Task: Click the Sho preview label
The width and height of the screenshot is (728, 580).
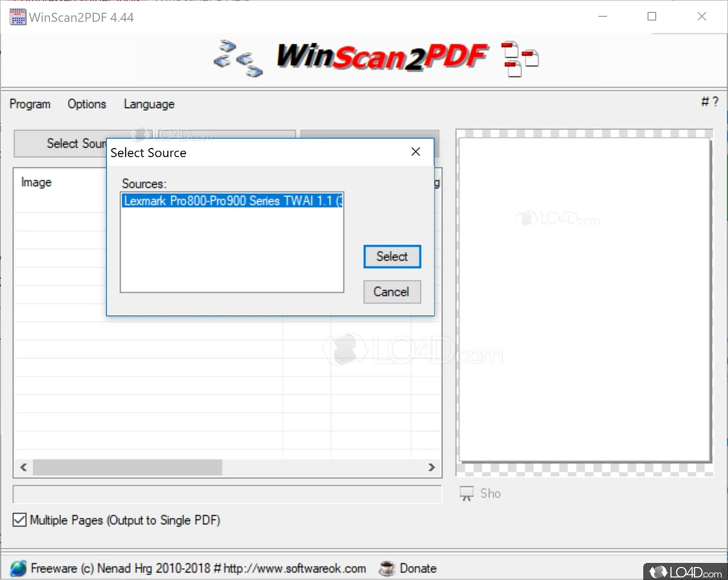Action: point(490,493)
